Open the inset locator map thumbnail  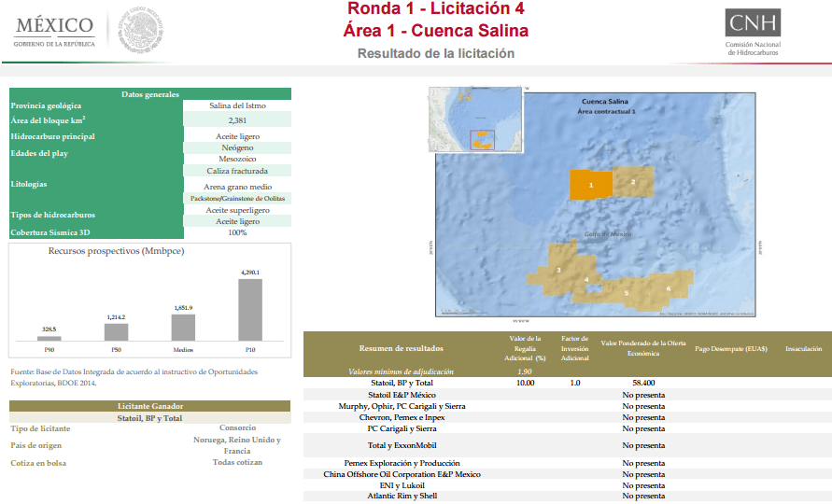476,119
